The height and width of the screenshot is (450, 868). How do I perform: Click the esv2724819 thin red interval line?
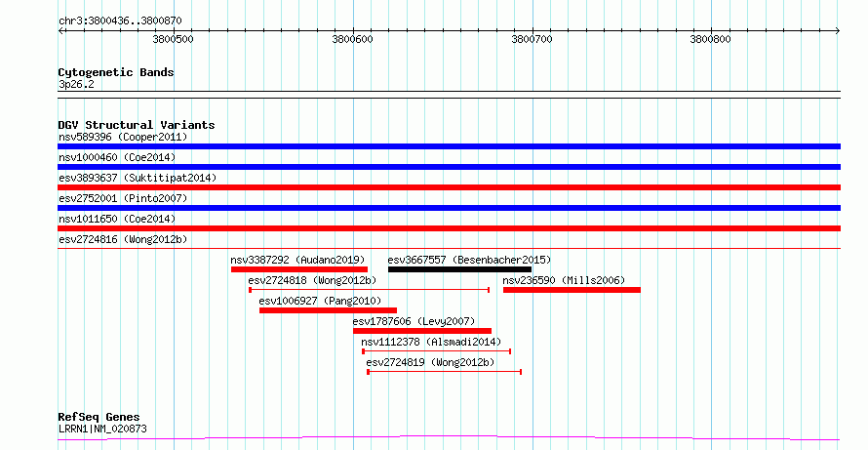[x=445, y=371]
